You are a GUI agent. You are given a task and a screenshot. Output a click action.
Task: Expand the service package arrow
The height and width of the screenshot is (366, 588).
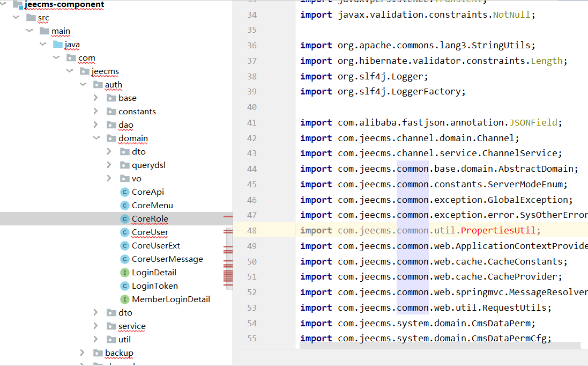click(x=95, y=326)
